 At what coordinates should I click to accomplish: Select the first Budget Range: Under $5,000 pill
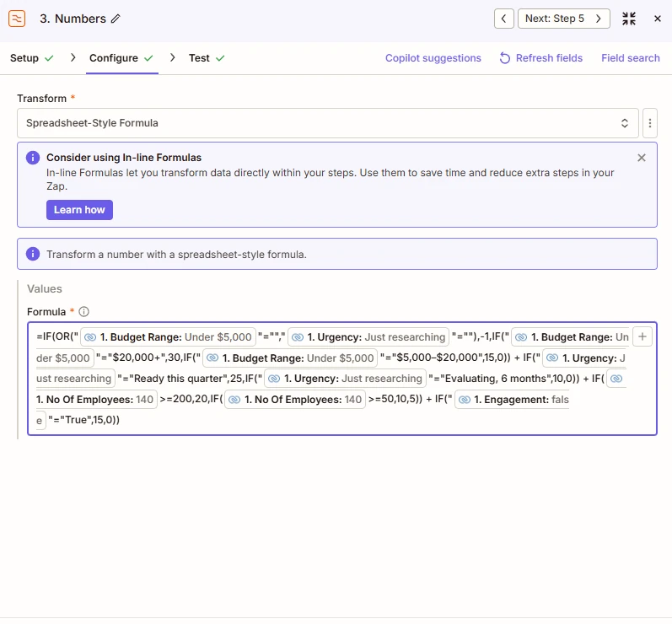point(168,336)
